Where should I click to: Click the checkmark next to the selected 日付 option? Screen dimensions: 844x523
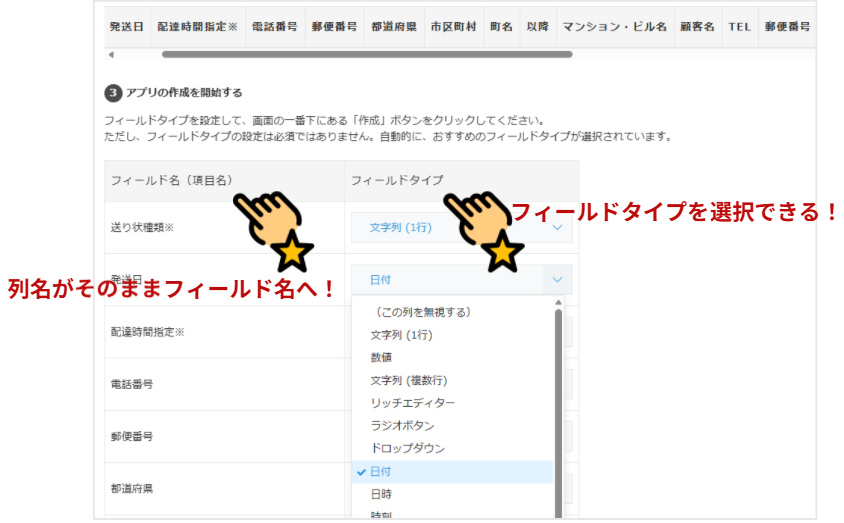(360, 472)
